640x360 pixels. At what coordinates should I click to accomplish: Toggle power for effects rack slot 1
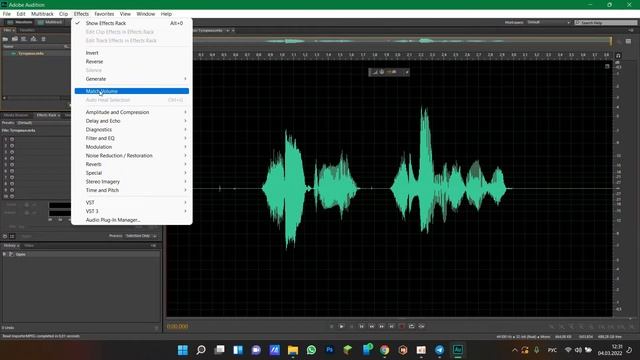pos(12,139)
